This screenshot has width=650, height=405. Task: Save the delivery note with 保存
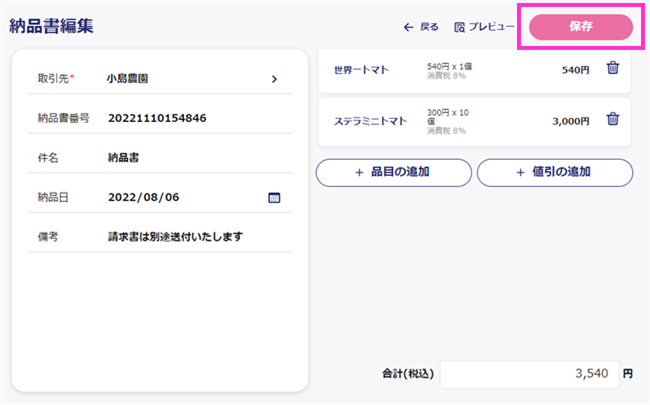click(x=581, y=27)
